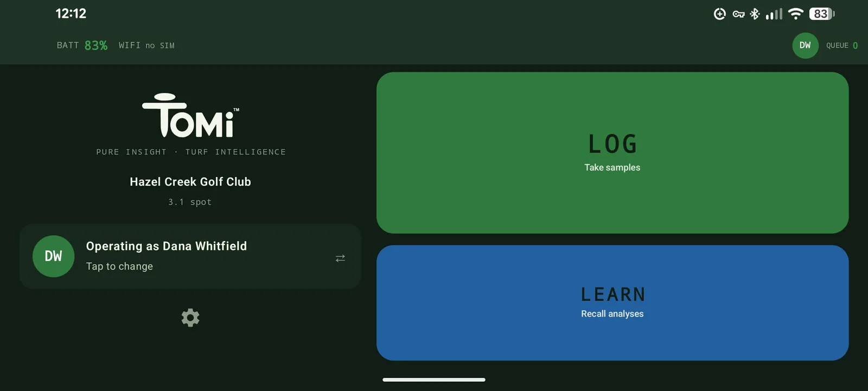
Task: Tap the DW avatar beside Operating as
Action: coord(53,256)
